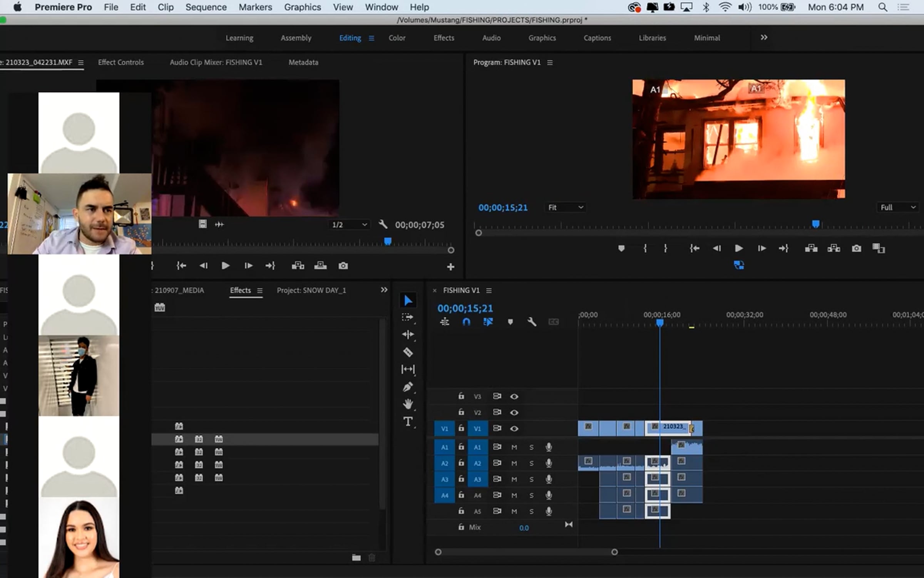Hide track V2 using eye icon

514,412
